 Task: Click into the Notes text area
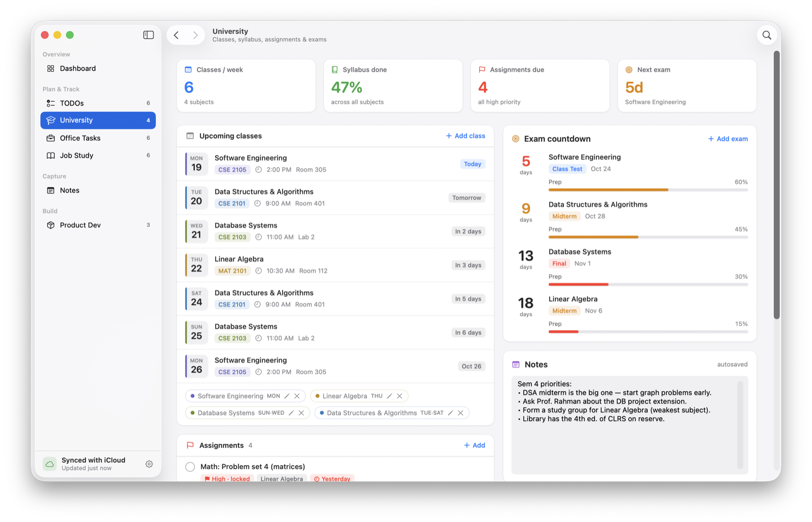click(x=629, y=425)
